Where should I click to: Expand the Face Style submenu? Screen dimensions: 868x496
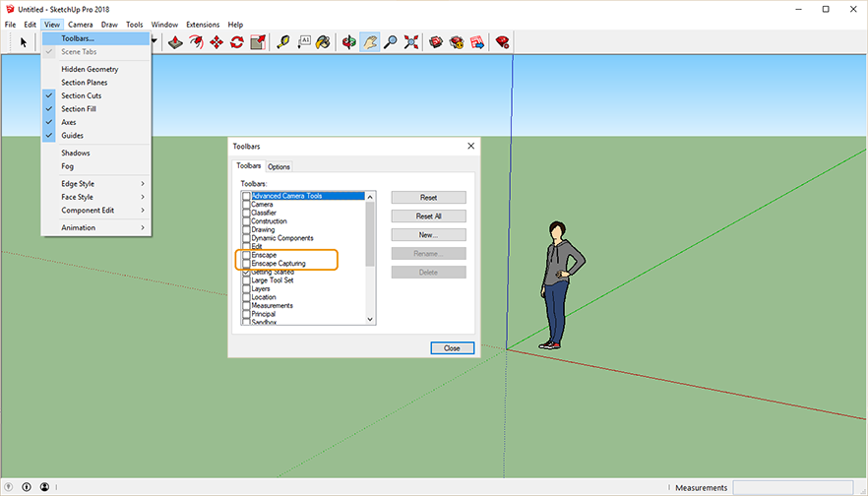point(96,197)
